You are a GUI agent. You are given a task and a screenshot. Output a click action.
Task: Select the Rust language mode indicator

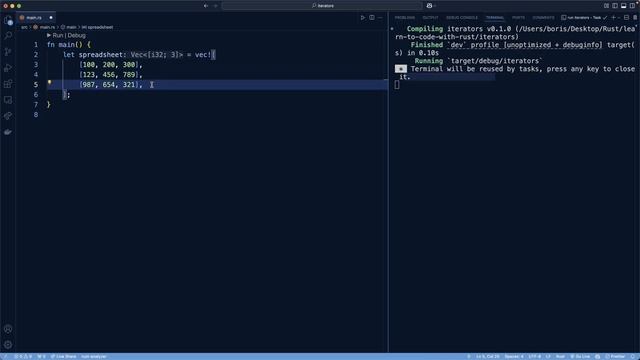560,357
